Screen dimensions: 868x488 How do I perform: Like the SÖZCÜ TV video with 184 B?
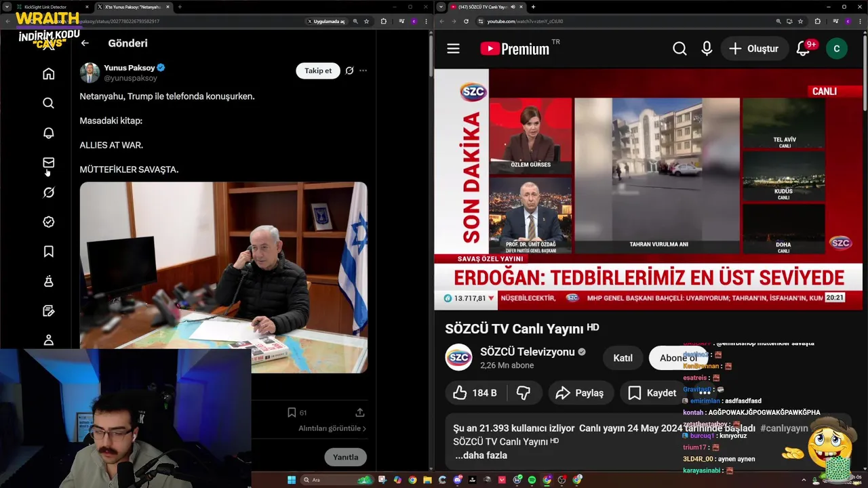(475, 392)
